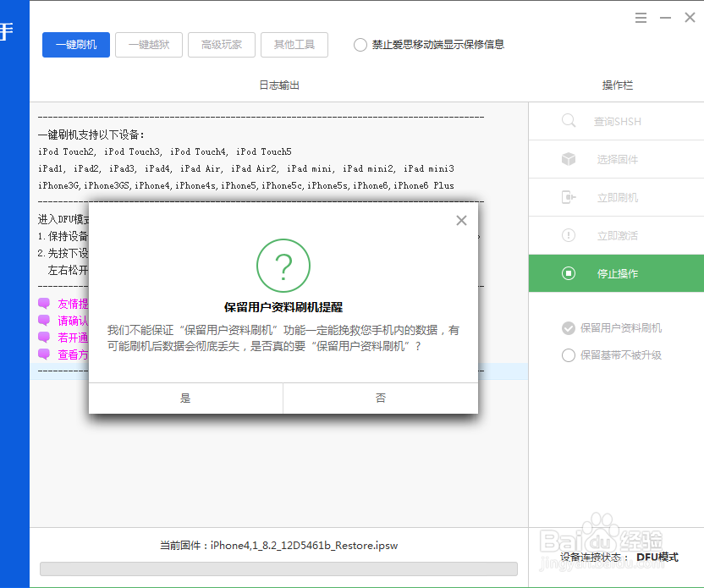Toggle the 保留用户资料刷机 checkmark
Image resolution: width=704 pixels, height=588 pixels.
[x=569, y=328]
